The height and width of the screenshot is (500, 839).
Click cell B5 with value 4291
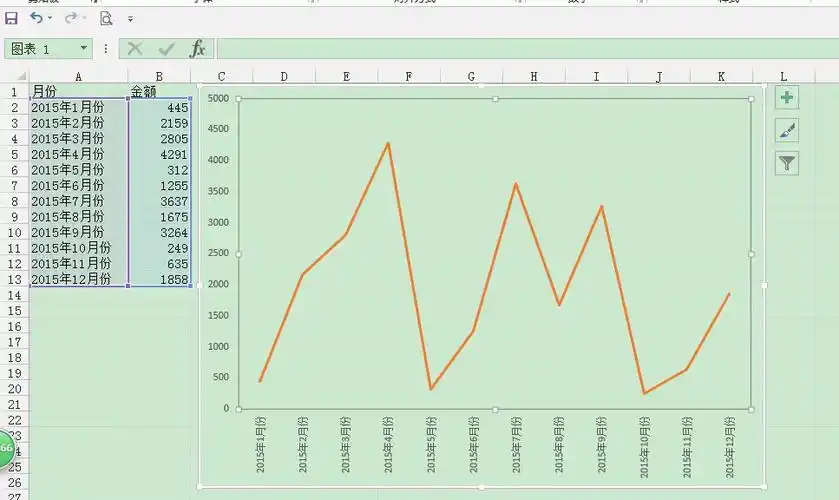coord(159,154)
